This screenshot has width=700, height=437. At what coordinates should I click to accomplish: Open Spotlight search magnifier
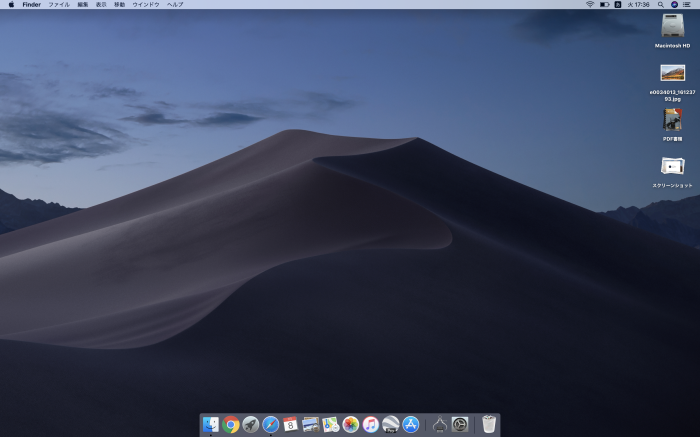661,4
